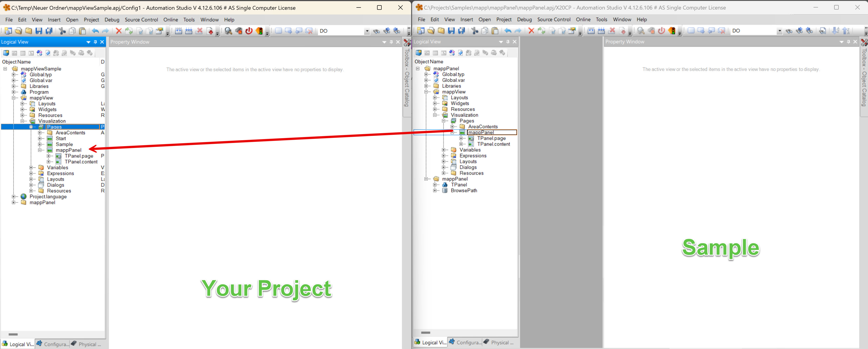This screenshot has width=868, height=349.
Task: Select Project.language in left Logical View
Action: [x=48, y=197]
